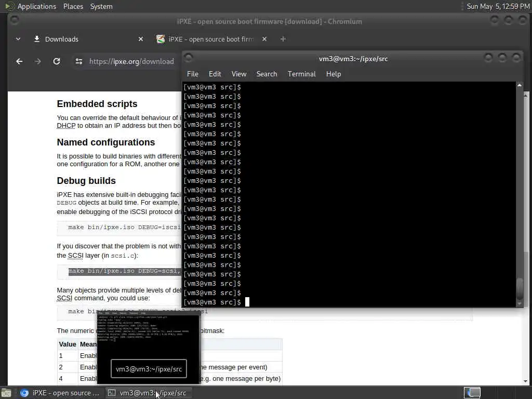Click the vm3@vm3:~/ipxe/src preview label
Image resolution: width=532 pixels, height=399 pixels.
tap(149, 369)
